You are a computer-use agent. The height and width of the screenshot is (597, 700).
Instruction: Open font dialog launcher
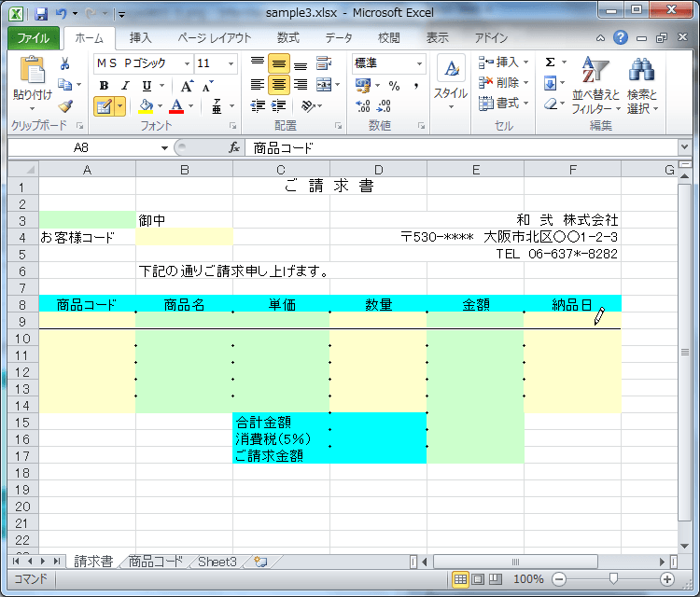(232, 126)
